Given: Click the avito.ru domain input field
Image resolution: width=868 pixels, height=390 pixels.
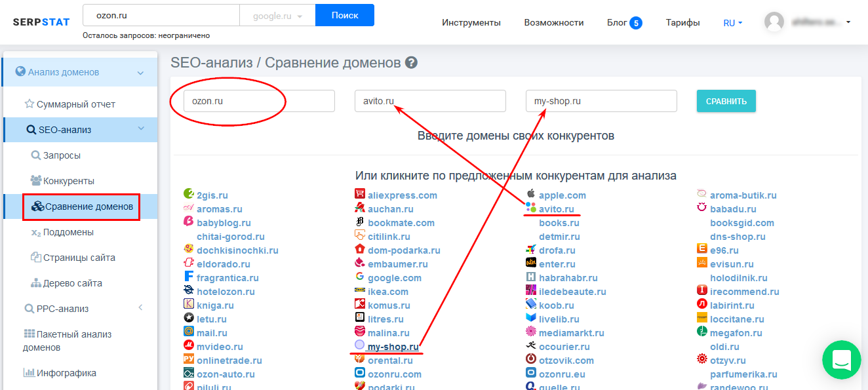Looking at the screenshot, I should point(430,101).
